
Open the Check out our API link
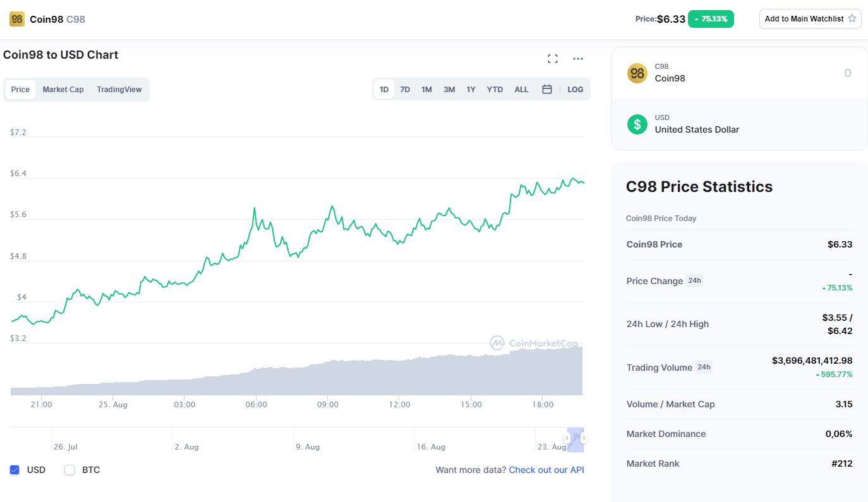click(546, 470)
